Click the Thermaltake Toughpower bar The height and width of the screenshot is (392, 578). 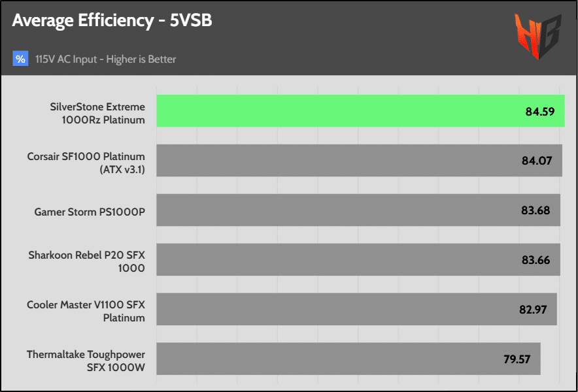[x=348, y=359]
